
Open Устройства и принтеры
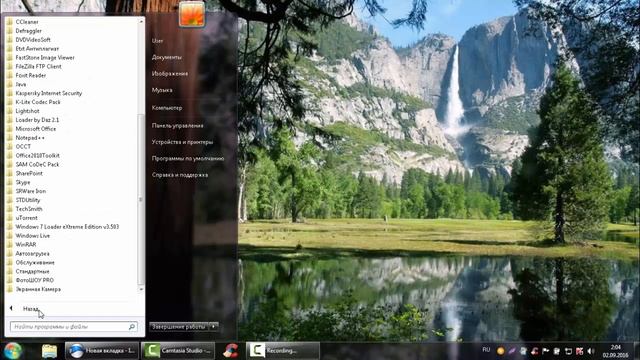coord(182,142)
